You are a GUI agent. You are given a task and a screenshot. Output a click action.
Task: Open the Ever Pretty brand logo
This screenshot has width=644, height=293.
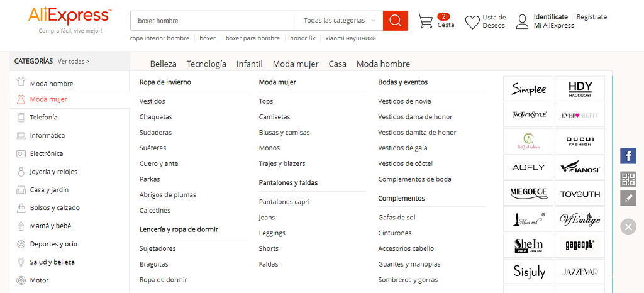580,114
